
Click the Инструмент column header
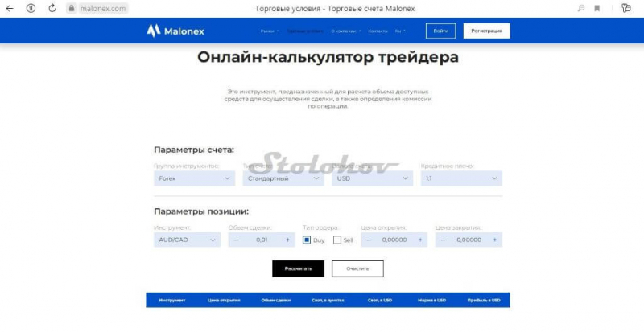[172, 301]
